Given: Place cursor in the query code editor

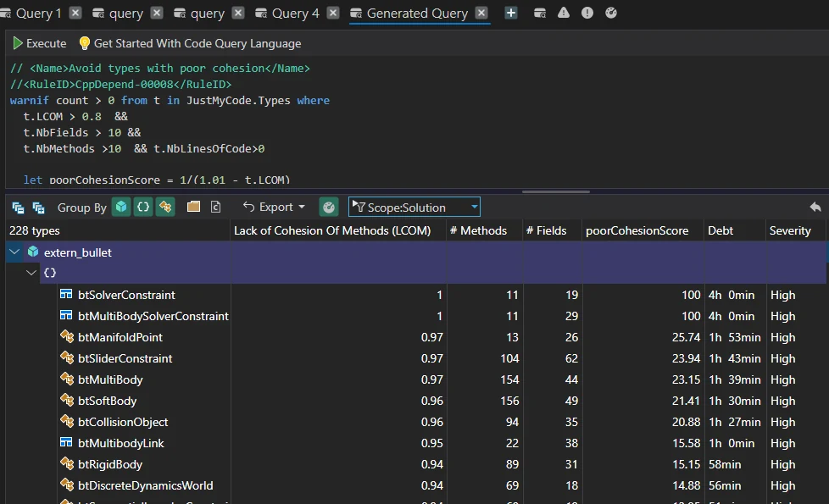Looking at the screenshot, I should tap(416, 123).
